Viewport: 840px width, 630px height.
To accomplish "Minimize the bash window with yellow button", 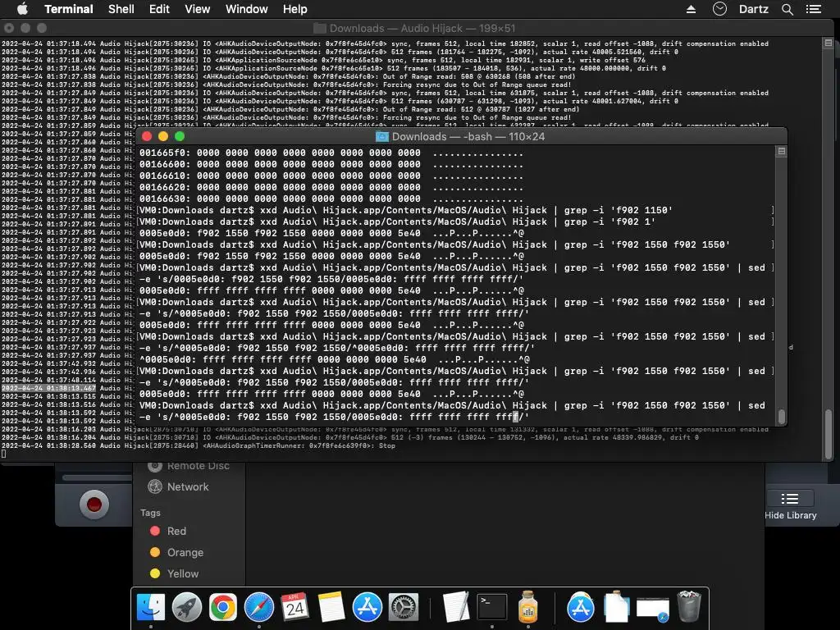I will click(x=163, y=137).
